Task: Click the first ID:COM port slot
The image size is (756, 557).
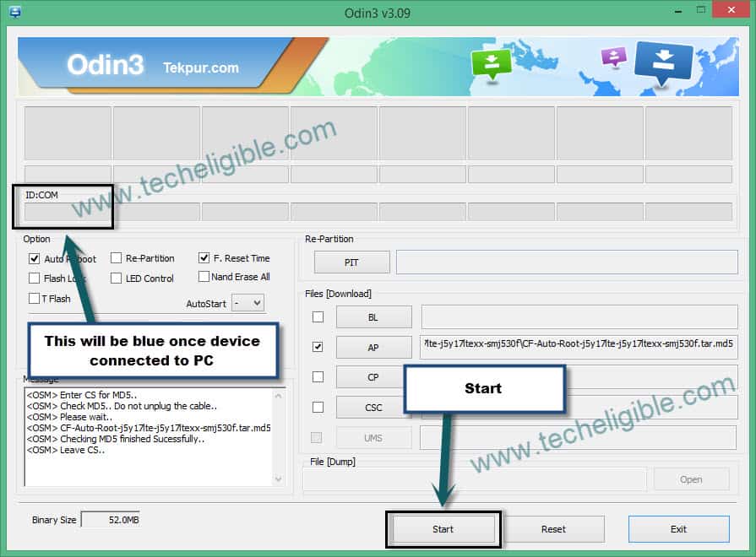Action: 68,212
